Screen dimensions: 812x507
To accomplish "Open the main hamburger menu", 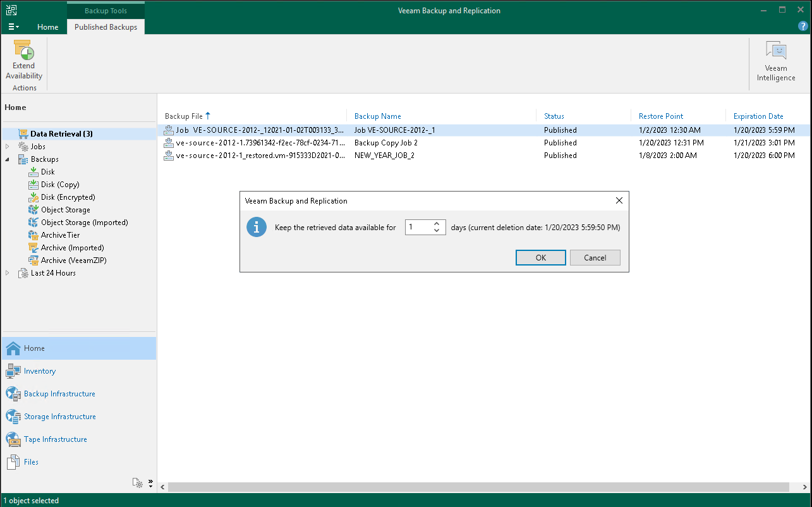I will (13, 26).
